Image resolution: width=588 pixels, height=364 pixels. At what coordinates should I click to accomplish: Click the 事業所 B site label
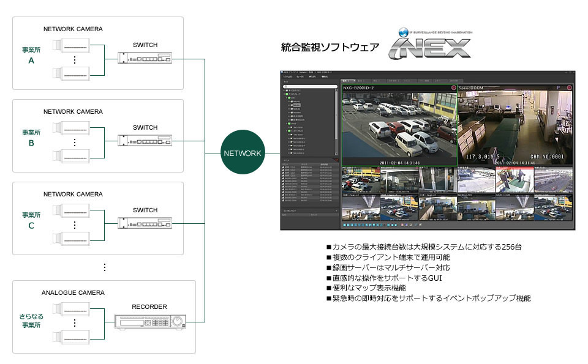coord(31,138)
